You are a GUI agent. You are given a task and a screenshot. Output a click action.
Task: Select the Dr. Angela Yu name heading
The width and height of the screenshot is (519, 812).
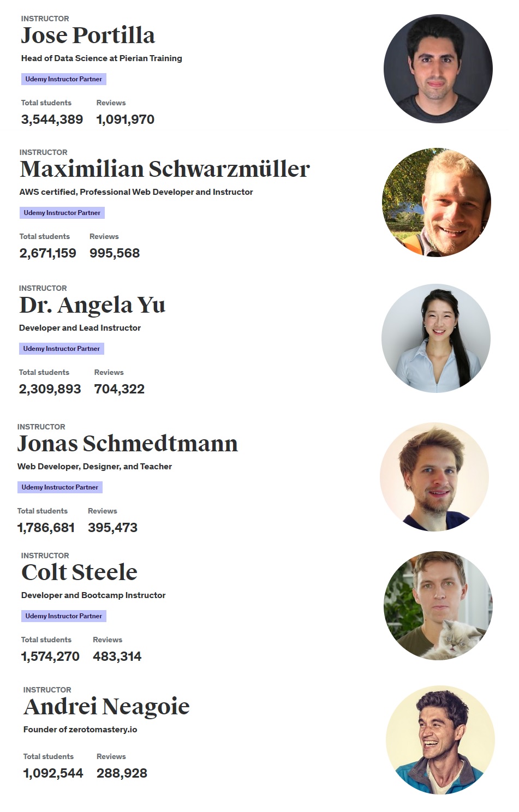click(92, 306)
